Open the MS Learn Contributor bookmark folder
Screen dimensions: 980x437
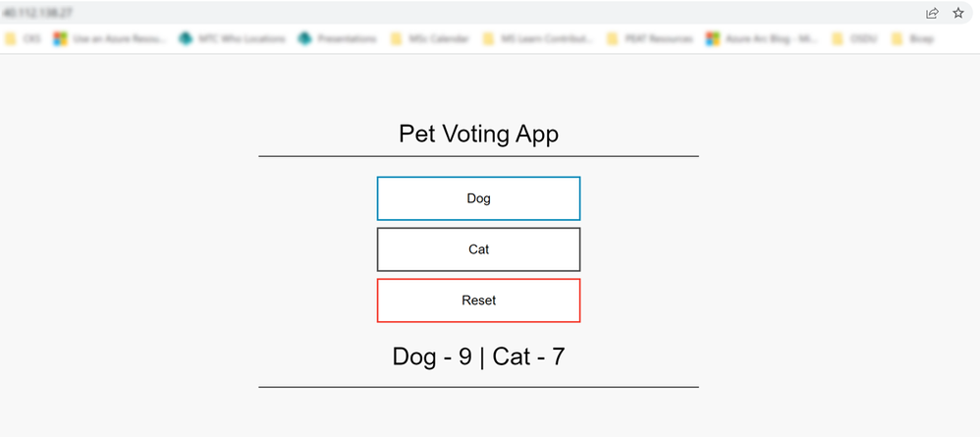538,39
